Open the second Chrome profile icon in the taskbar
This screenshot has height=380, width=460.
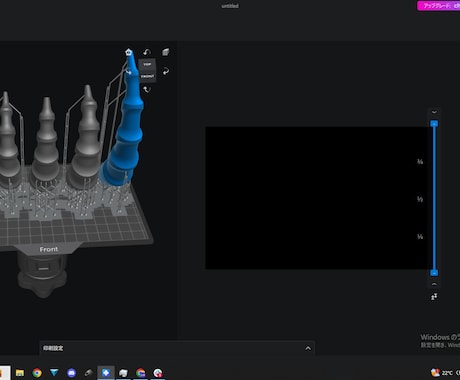[x=140, y=373]
